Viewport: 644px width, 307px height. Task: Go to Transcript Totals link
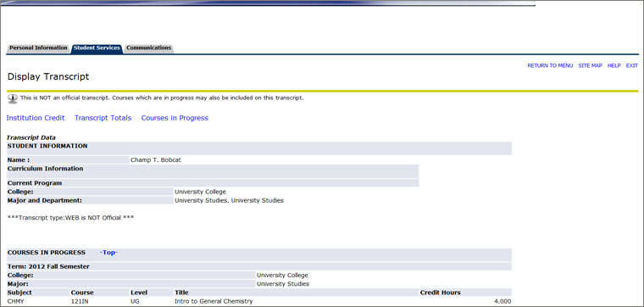click(103, 118)
